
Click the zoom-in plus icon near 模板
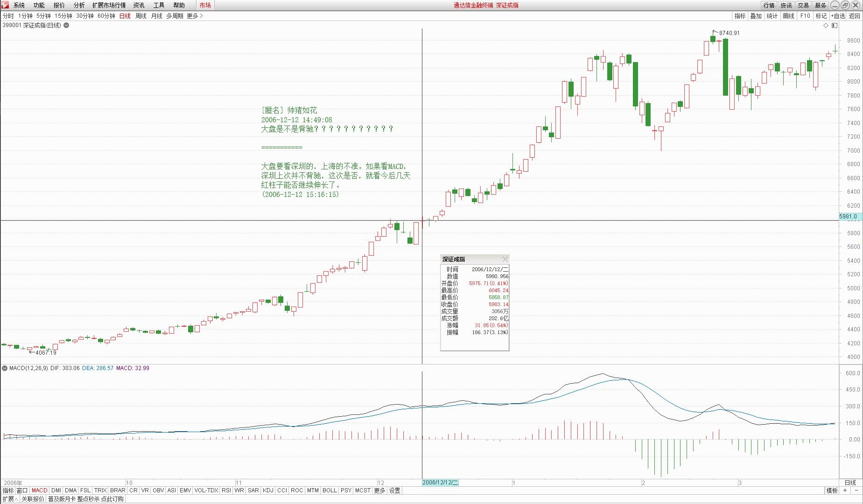pyautogui.click(x=845, y=490)
